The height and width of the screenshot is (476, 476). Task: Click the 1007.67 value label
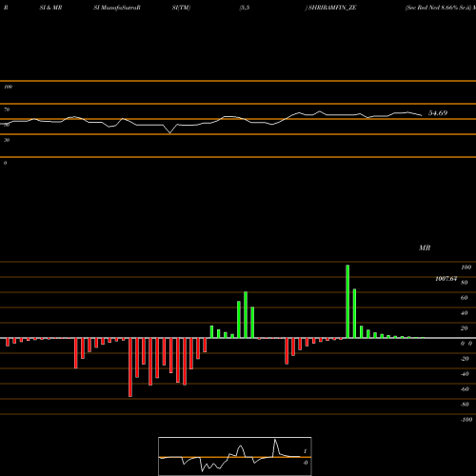[446, 279]
